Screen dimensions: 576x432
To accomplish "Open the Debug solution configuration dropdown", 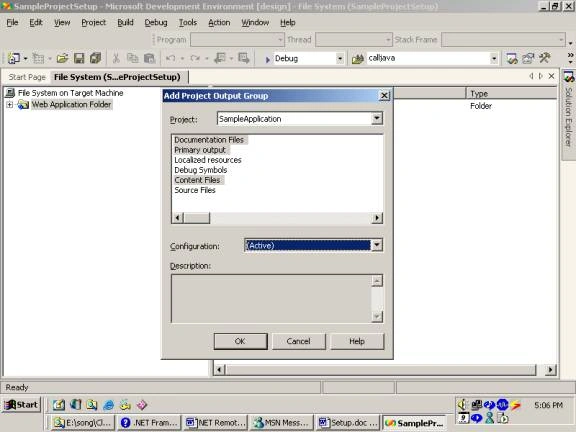I will (340, 58).
